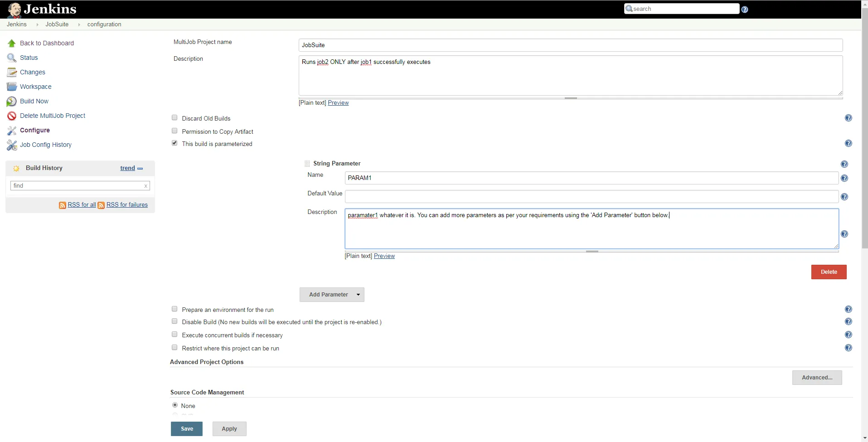Click the Delete MultiJob Project prohibit icon
868x442 pixels.
coord(12,116)
